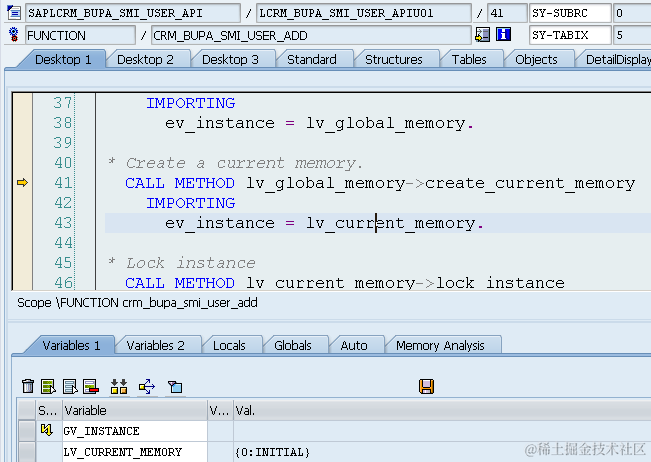Click the blue information icon beside SY-TABIX

503,34
